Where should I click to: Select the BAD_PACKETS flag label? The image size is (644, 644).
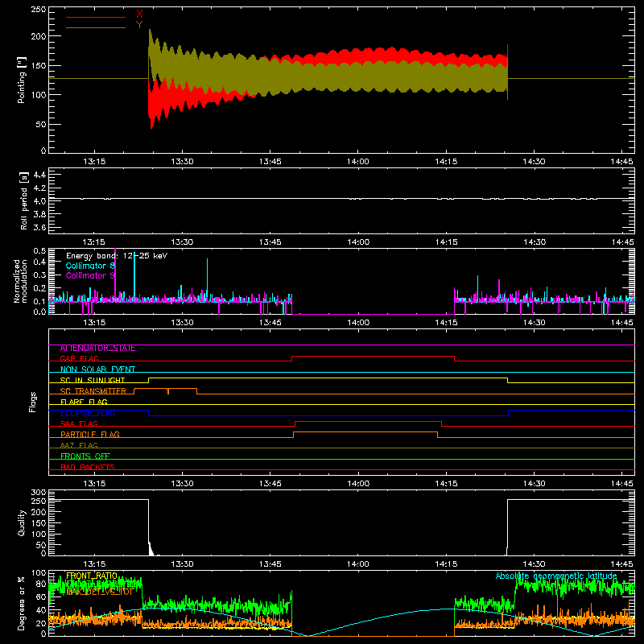[88, 467]
